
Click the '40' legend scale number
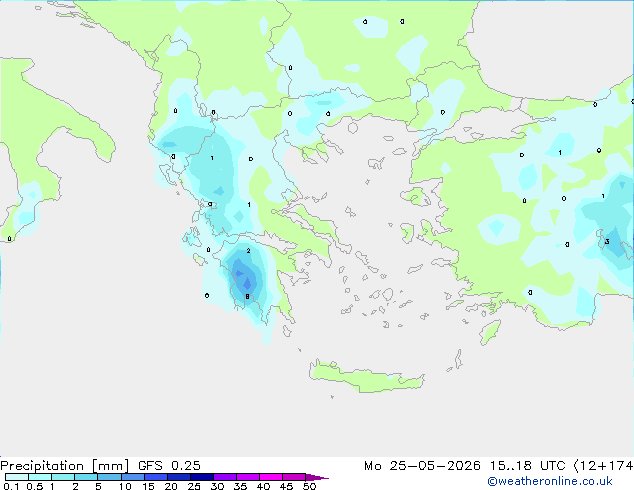(x=263, y=486)
